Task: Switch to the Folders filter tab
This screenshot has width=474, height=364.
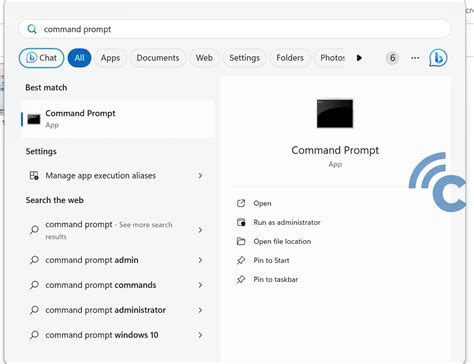Action: pyautogui.click(x=290, y=58)
